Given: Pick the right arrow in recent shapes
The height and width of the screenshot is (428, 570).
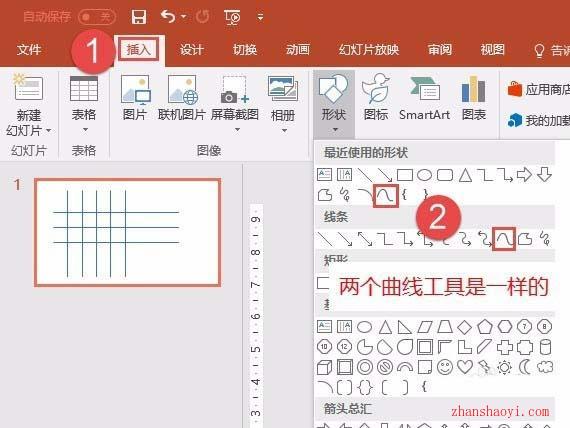Looking at the screenshot, I should pyautogui.click(x=524, y=175).
